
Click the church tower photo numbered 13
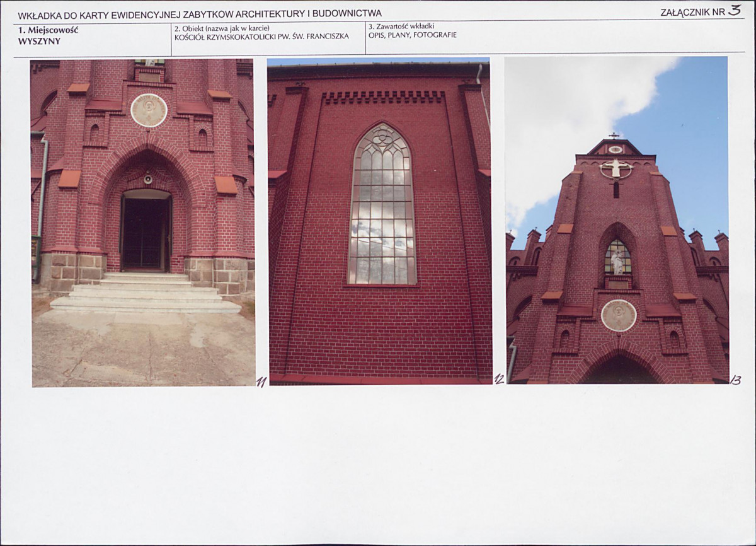coord(617,220)
